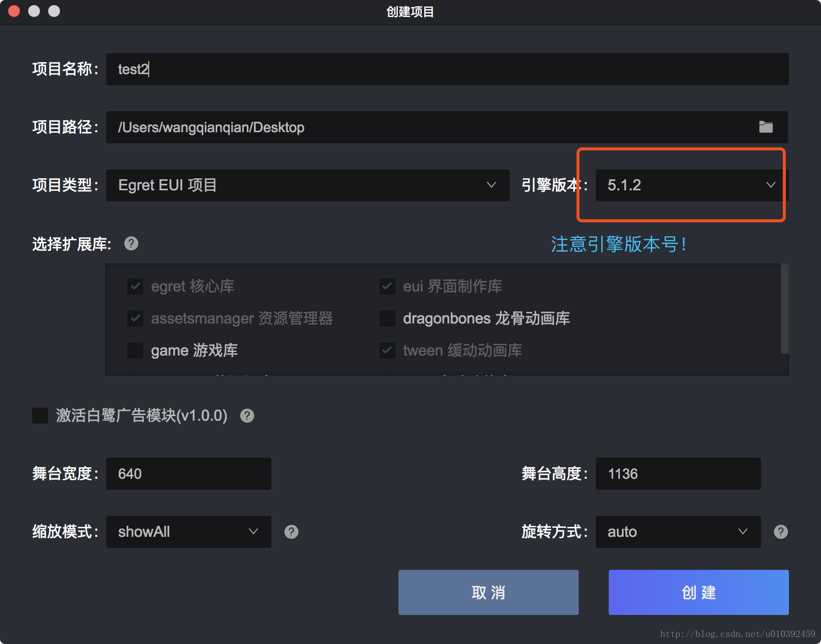
Task: Open help icon beside 激活白鹭广告模块
Action: pos(247,416)
